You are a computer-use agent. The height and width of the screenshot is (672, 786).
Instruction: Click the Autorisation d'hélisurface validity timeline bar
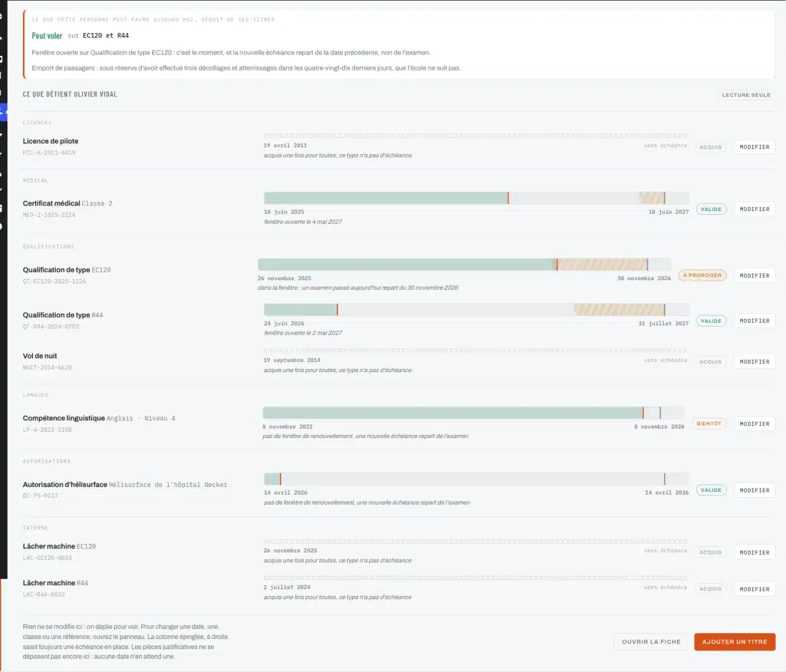[476, 479]
